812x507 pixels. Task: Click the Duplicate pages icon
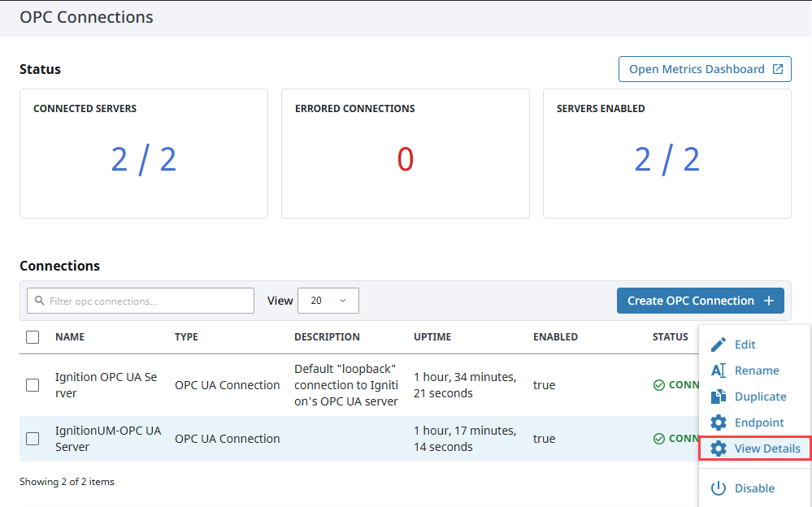(x=719, y=396)
